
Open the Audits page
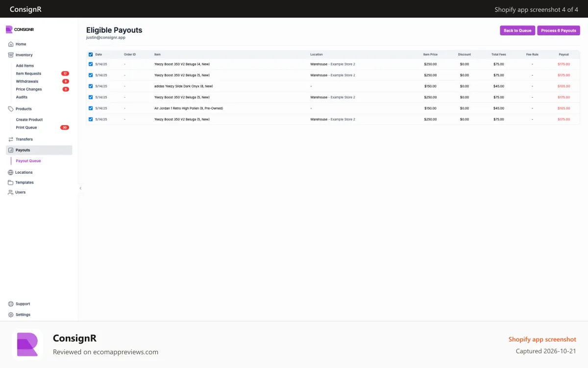tap(22, 97)
